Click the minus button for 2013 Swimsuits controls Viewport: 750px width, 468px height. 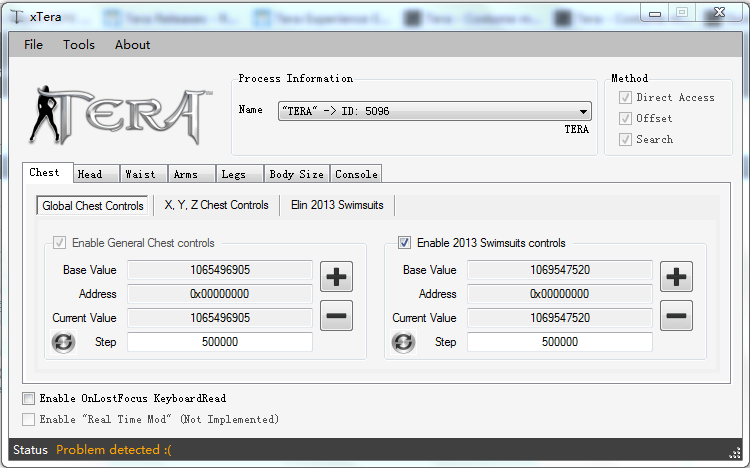(x=677, y=315)
